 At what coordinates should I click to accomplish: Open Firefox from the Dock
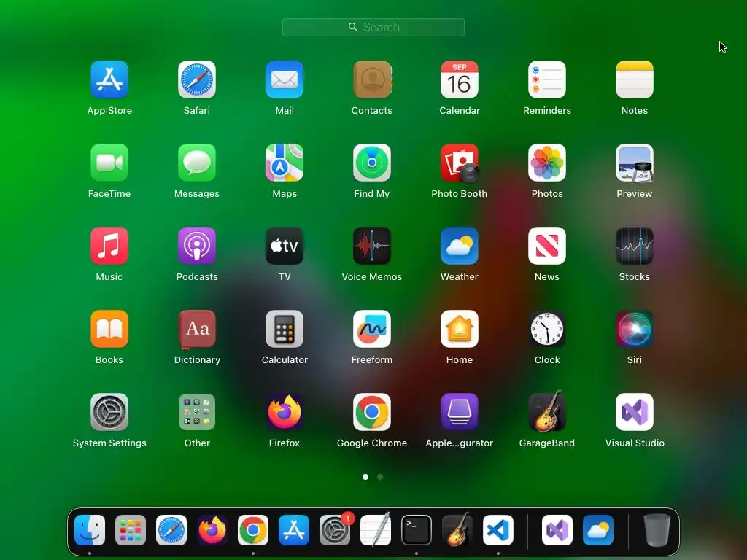pyautogui.click(x=212, y=530)
